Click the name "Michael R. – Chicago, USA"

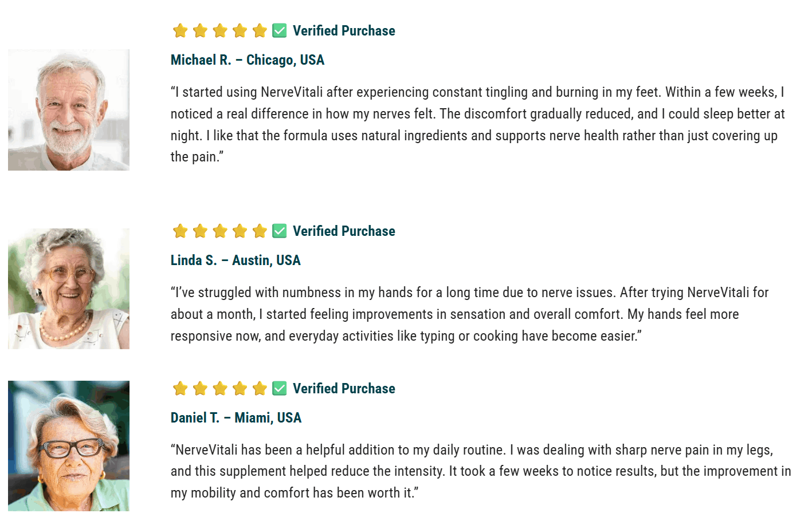click(x=248, y=60)
